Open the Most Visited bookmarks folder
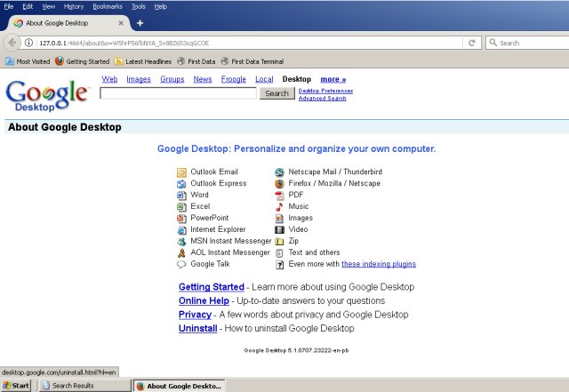 (x=28, y=61)
